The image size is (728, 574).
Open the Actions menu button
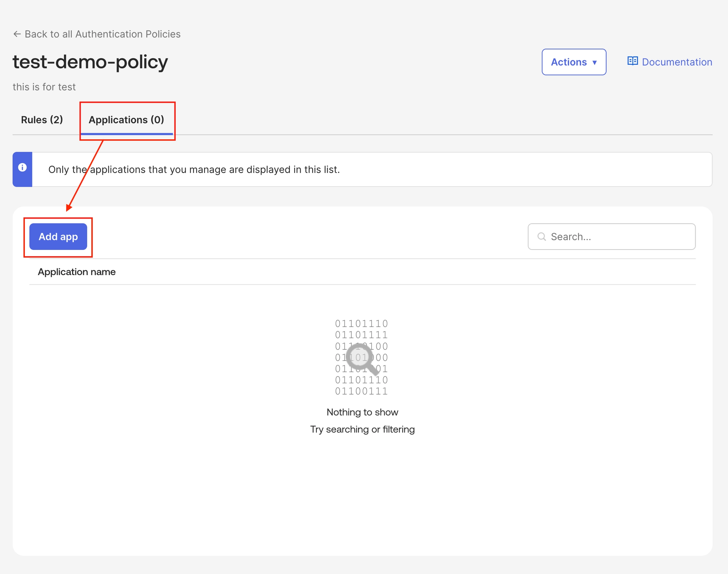573,62
